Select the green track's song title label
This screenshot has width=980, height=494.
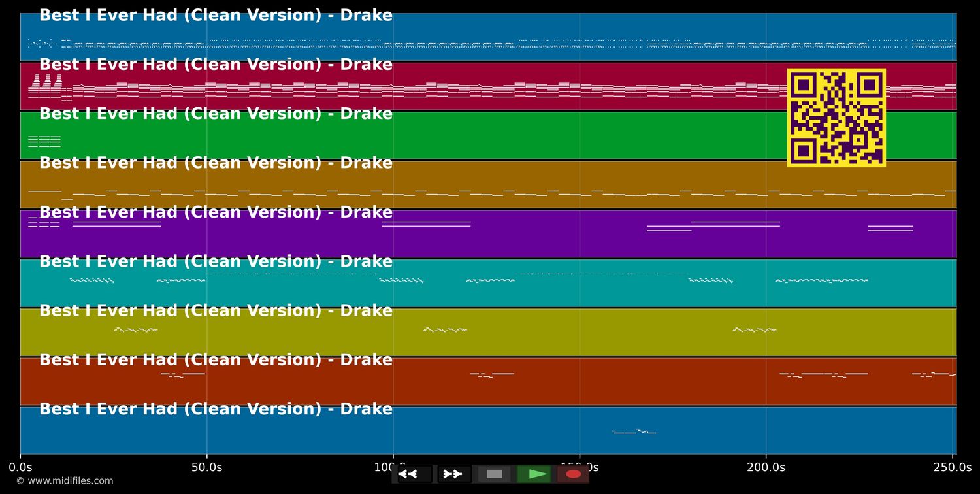tap(216, 114)
